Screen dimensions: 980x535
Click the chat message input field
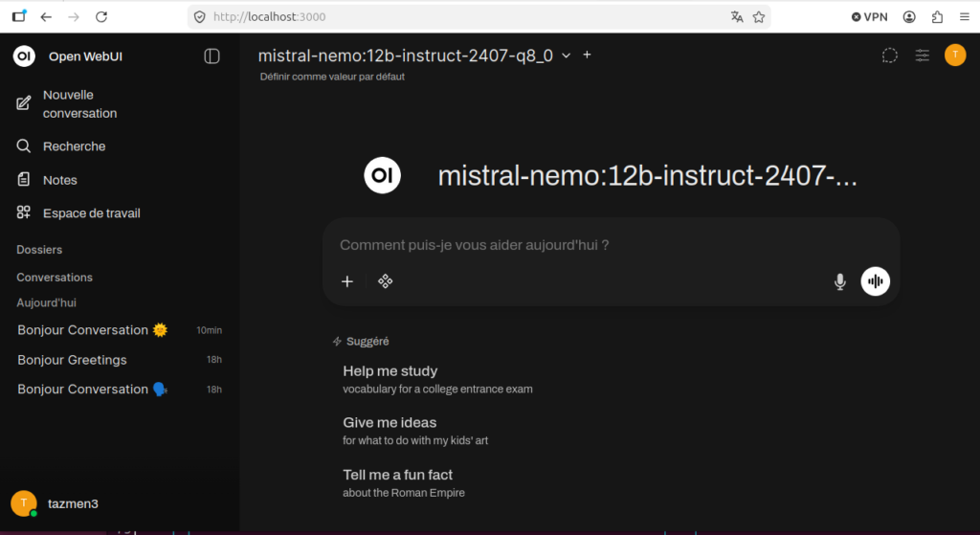pos(574,245)
